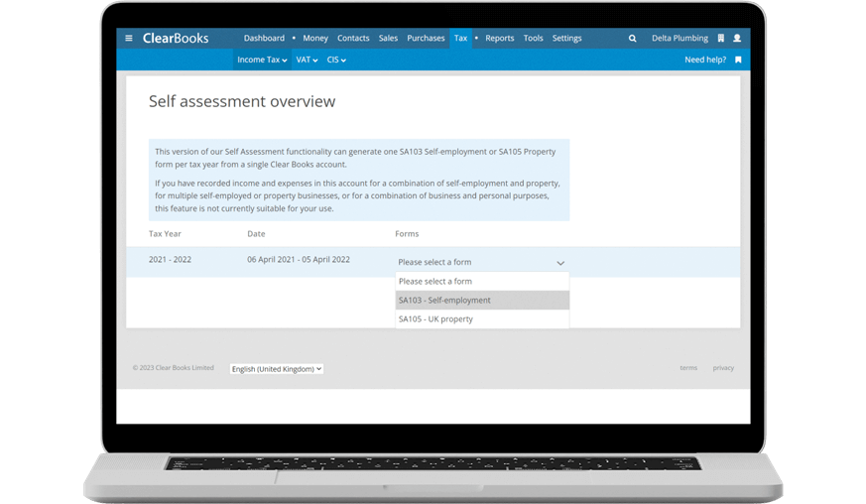Viewport: 866px width, 504px height.
Task: Click the Tax Year column header
Action: pos(165,234)
